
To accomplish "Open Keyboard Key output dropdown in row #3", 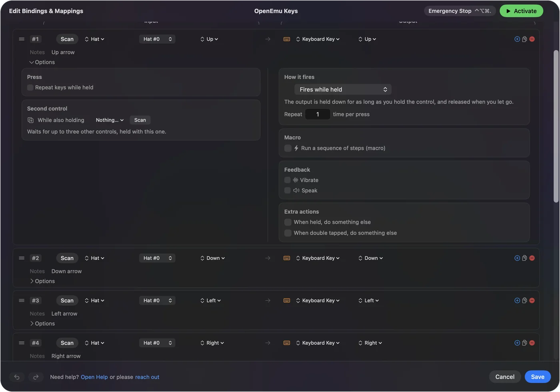I will pos(318,300).
